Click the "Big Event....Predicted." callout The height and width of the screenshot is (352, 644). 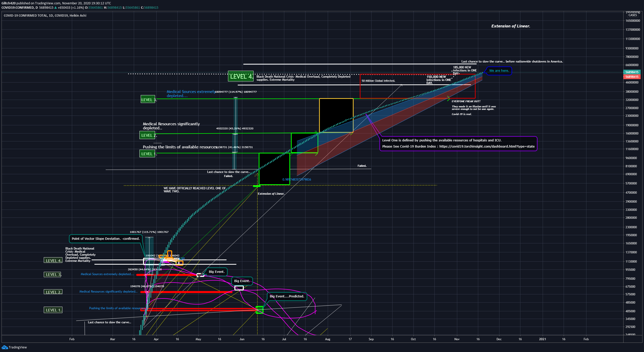click(x=287, y=296)
